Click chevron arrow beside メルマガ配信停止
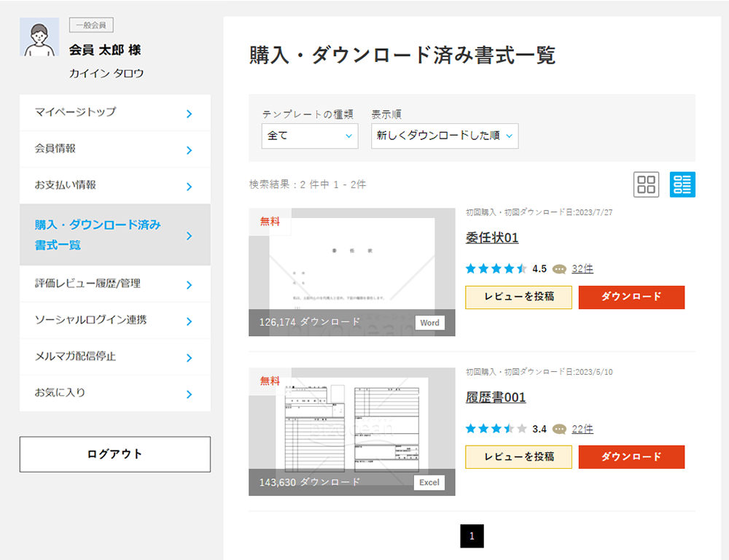 tap(190, 358)
